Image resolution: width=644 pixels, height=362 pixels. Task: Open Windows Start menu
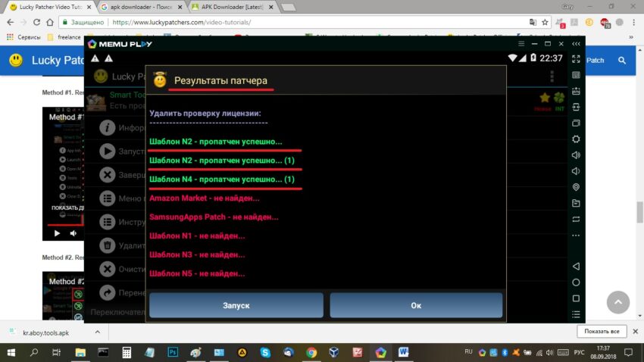coord(11,352)
